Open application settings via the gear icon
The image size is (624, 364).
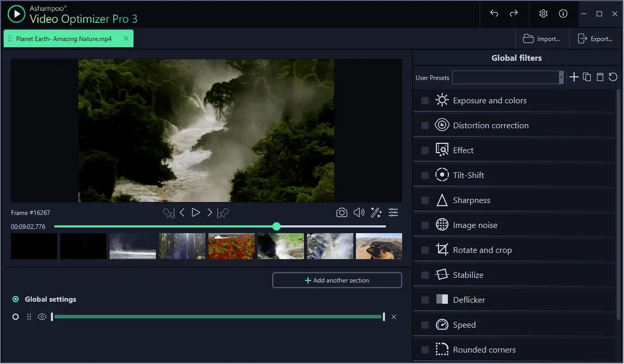[543, 14]
